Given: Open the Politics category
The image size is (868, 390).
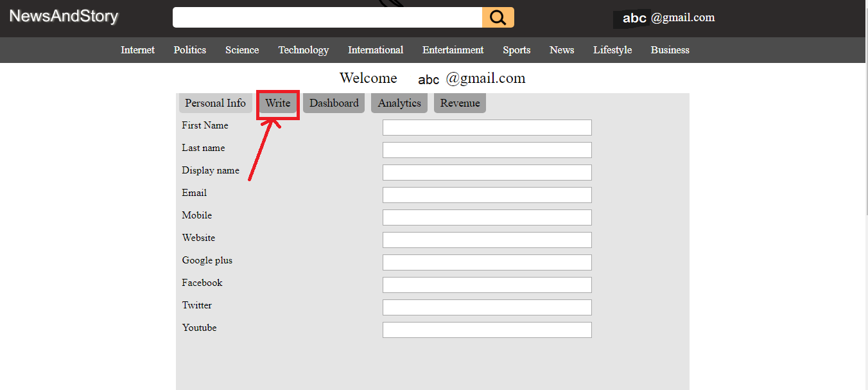Looking at the screenshot, I should (190, 50).
